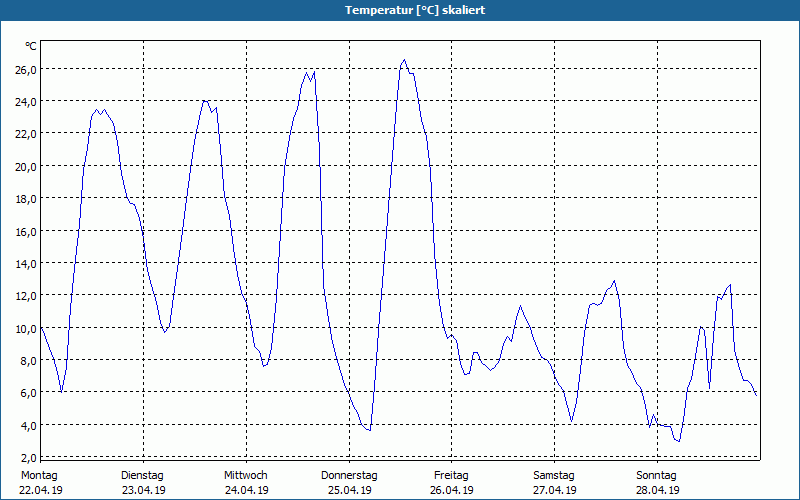Click the date 24.04.19
This screenshot has height=500, width=800.
(246, 490)
